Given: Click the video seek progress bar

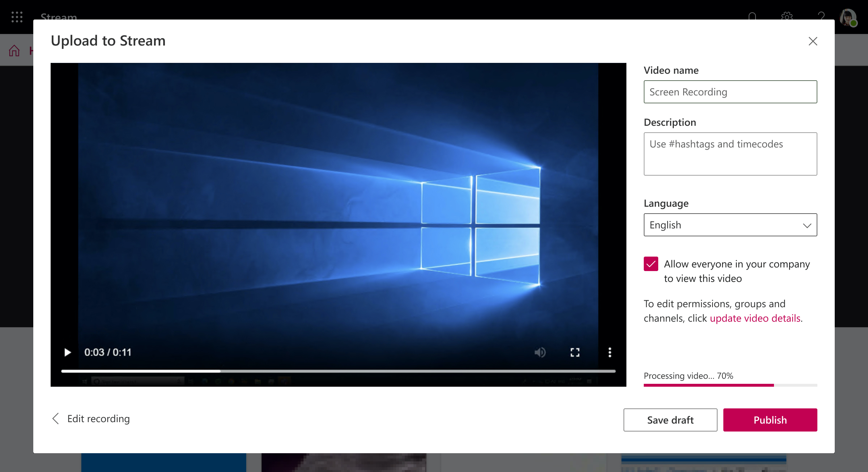Looking at the screenshot, I should [338, 371].
